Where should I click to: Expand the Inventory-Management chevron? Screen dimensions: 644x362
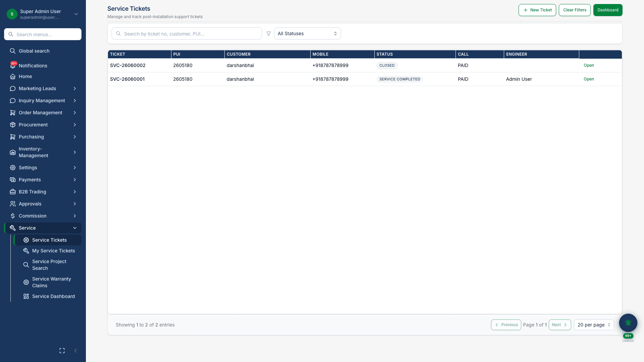[x=75, y=152]
